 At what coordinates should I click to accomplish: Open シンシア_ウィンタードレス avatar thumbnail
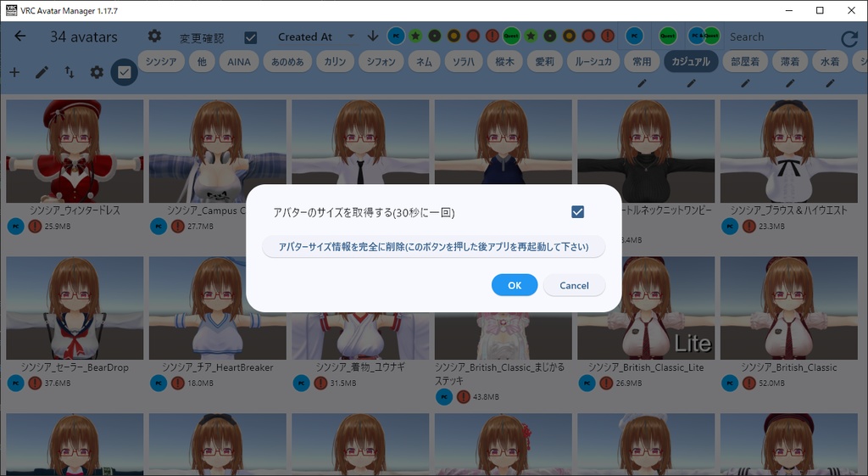tap(75, 151)
